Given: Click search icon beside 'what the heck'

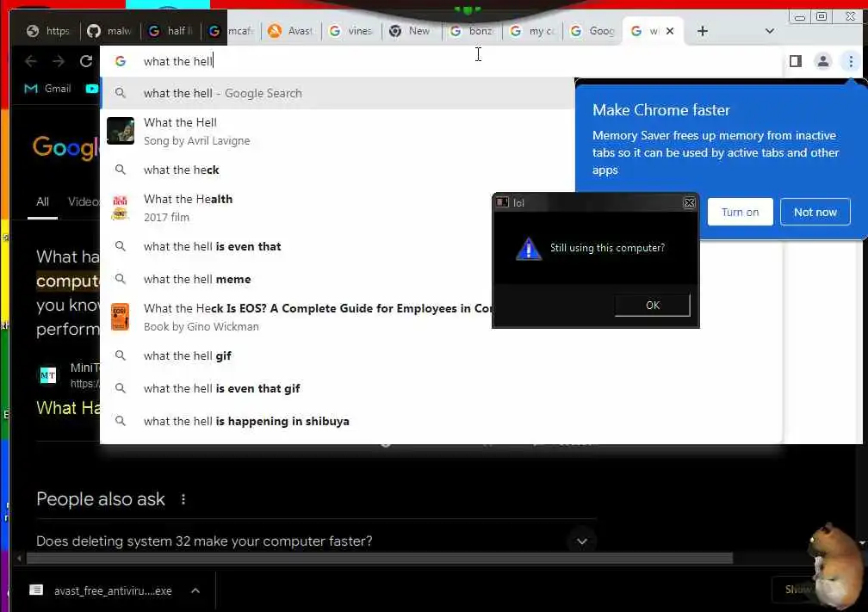Looking at the screenshot, I should click(x=121, y=170).
